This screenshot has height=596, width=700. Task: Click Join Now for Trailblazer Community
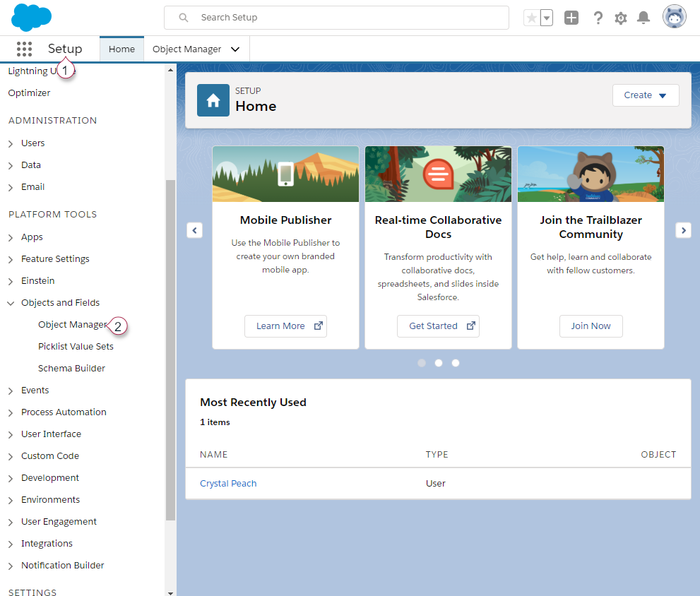(591, 326)
